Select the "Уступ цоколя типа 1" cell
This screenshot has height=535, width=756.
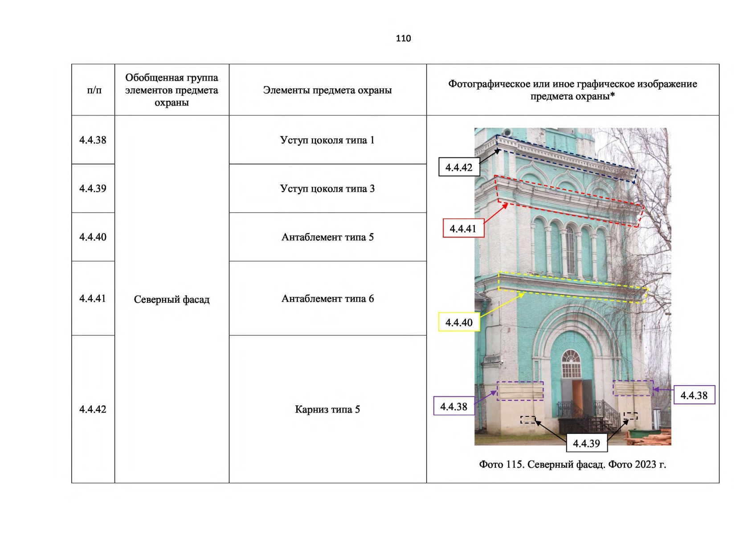(327, 140)
